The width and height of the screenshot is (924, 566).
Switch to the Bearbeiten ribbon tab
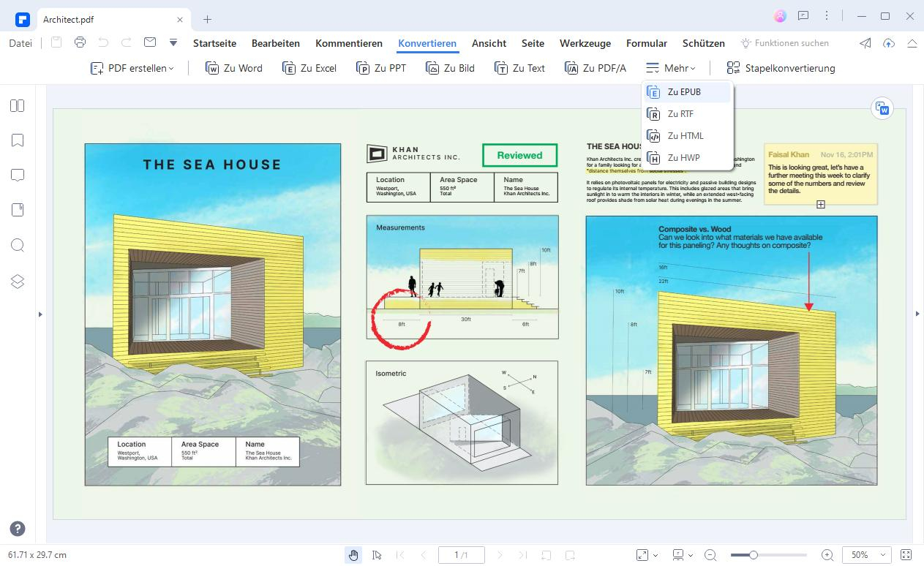click(x=276, y=43)
